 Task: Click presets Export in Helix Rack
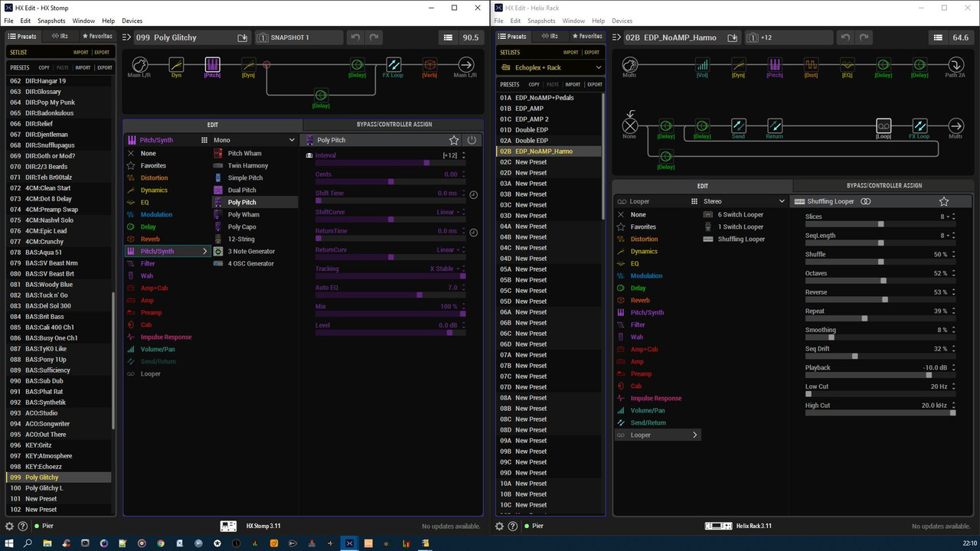point(594,84)
